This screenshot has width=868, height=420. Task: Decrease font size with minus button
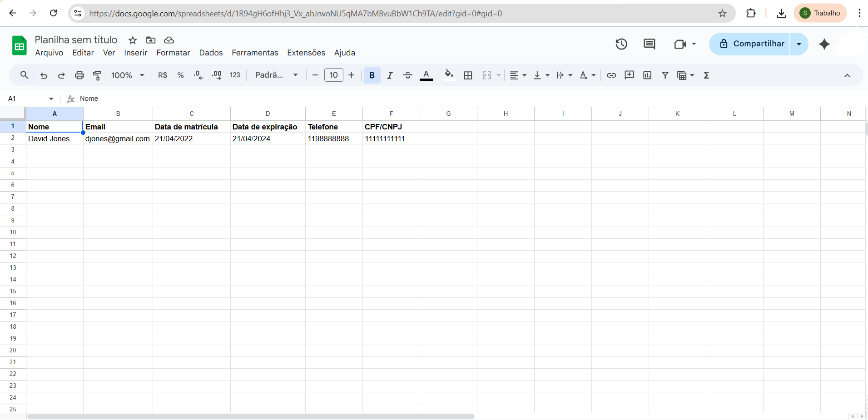(x=315, y=75)
